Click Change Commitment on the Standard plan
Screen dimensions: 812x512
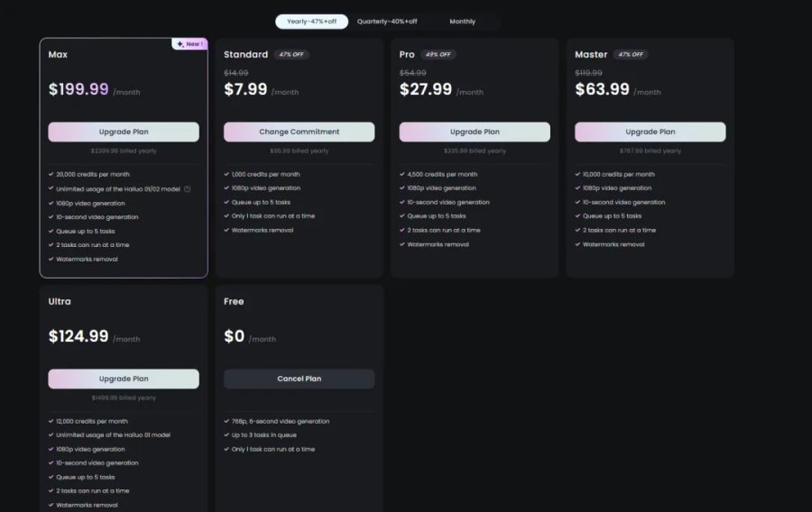click(299, 132)
